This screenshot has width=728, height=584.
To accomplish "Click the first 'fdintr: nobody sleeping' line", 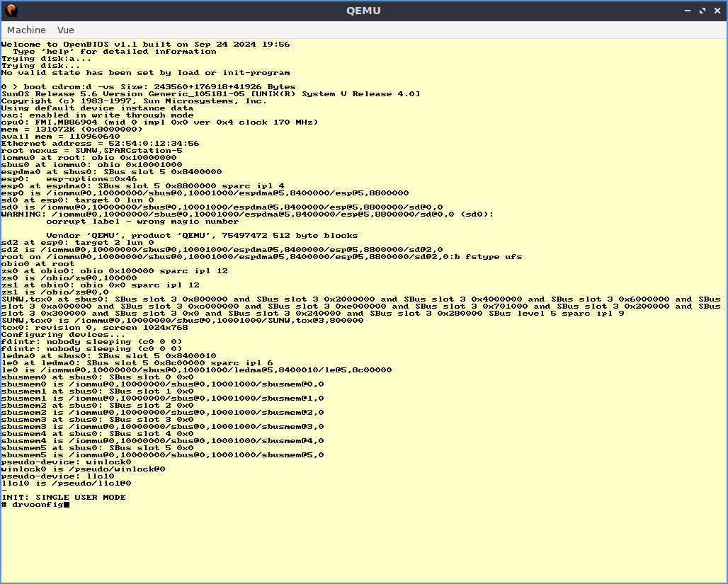I will [92, 342].
